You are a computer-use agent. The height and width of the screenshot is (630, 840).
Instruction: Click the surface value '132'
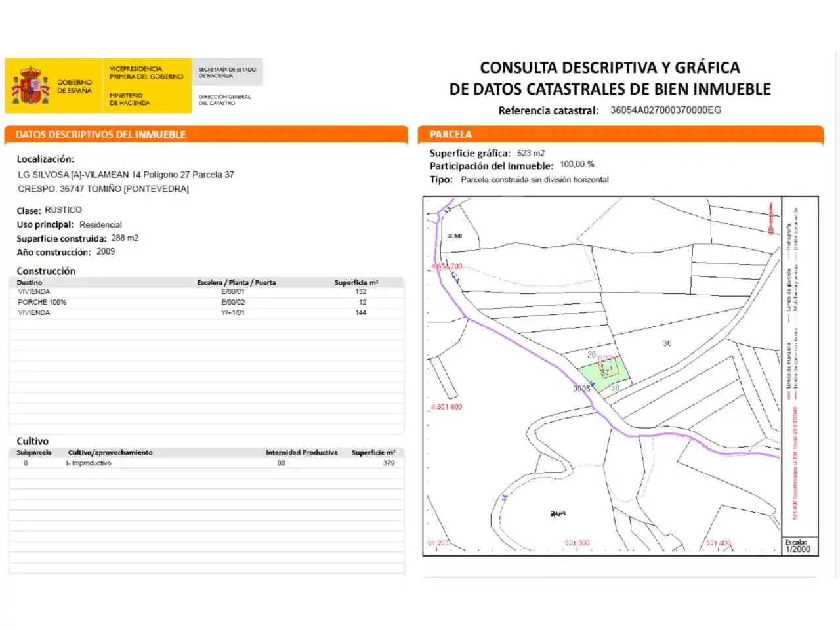click(361, 291)
